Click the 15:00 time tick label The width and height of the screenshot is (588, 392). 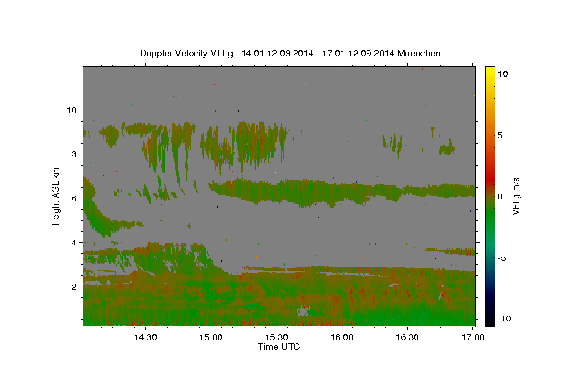tap(211, 337)
